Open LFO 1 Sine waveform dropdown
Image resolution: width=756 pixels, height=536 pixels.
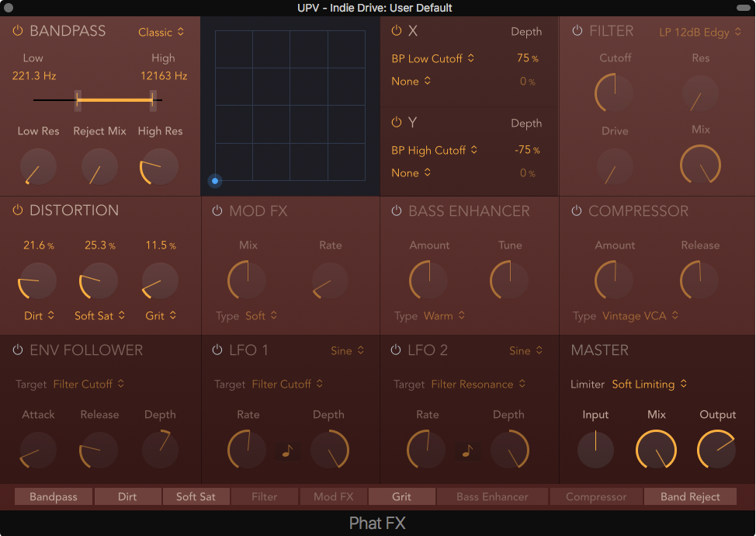pyautogui.click(x=347, y=351)
